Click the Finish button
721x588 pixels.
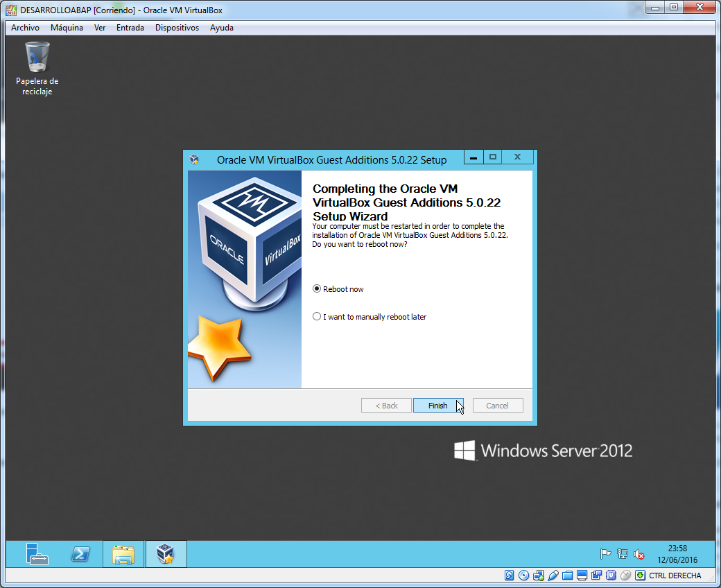[437, 406]
